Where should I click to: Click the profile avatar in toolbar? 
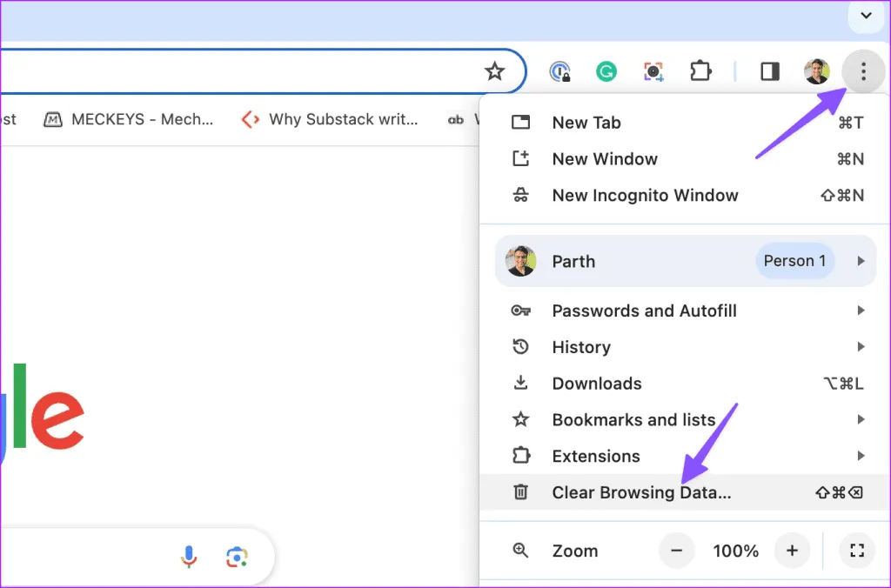click(x=816, y=71)
